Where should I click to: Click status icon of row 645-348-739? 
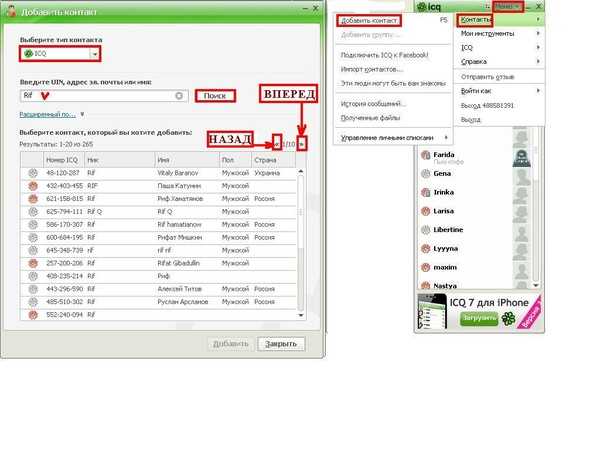[33, 250]
